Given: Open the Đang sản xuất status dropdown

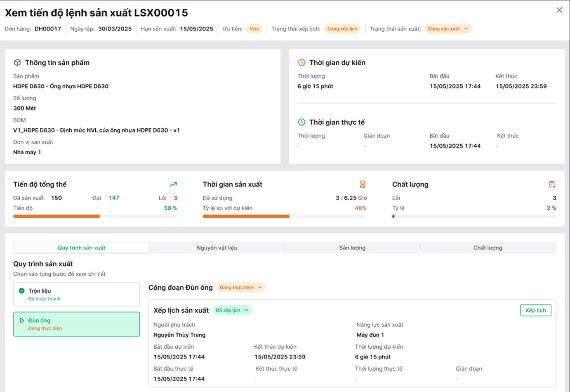Looking at the screenshot, I should (448, 29).
